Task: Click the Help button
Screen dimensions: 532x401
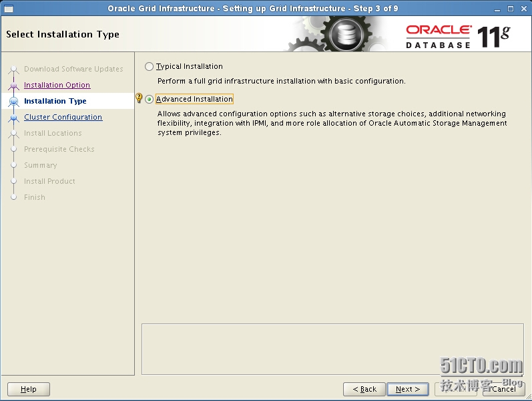Action: 29,389
